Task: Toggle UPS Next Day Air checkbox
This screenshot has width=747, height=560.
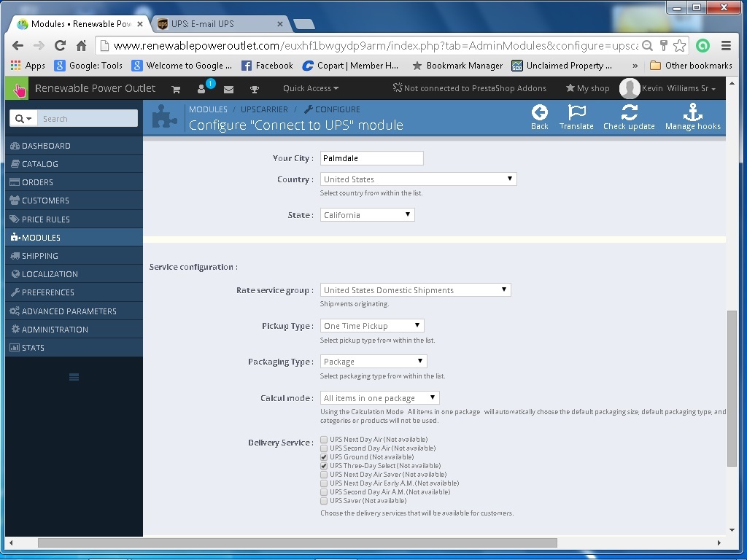Action: tap(324, 440)
